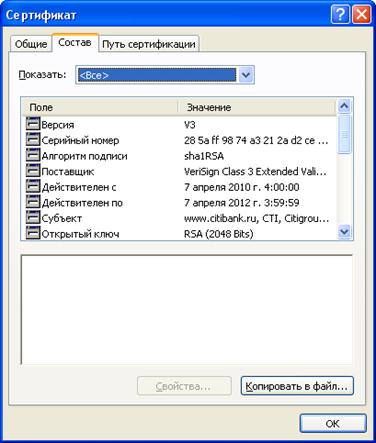Screen dimensions: 376x443
Task: Close the Сертификат dialog window
Action: pos(361,15)
